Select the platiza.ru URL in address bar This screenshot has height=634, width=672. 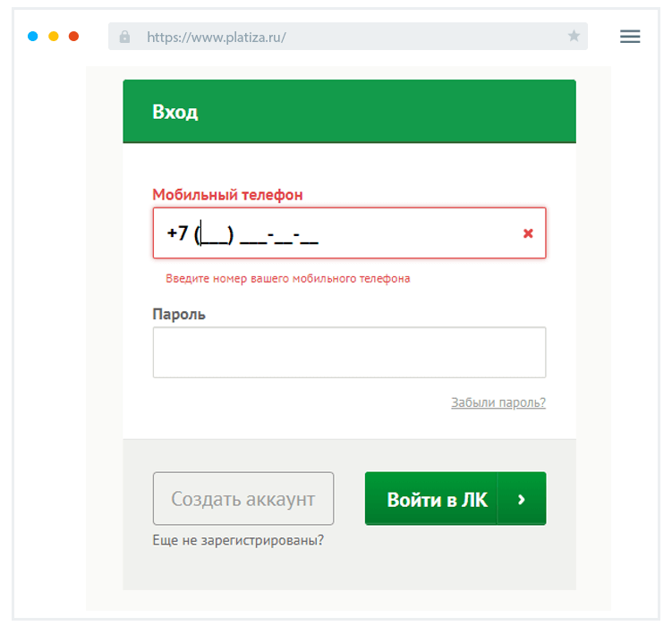pos(216,38)
